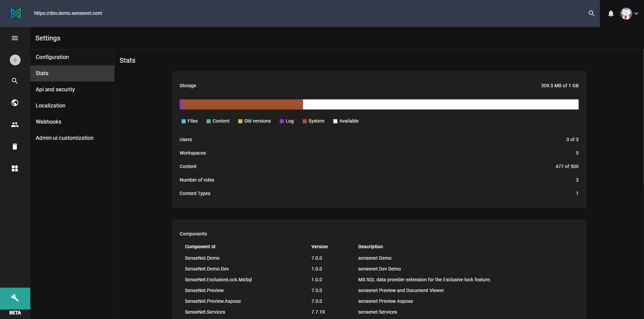Image resolution: width=644 pixels, height=319 pixels.
Task: Click the top bar search icon
Action: 591,13
